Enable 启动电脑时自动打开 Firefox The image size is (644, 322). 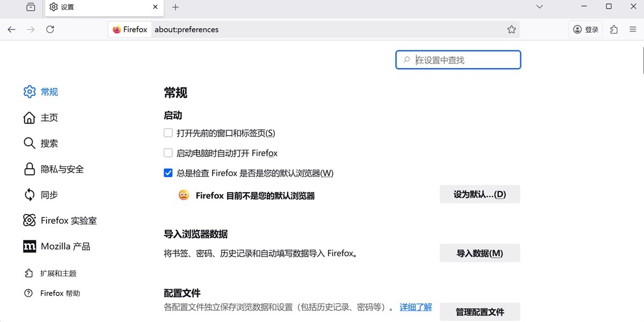[x=168, y=153]
